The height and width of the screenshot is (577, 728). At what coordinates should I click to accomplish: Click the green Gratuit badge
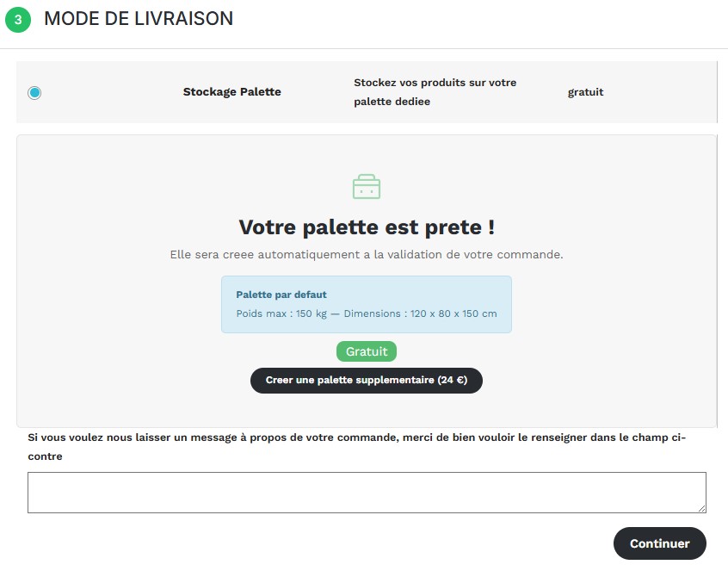(367, 351)
